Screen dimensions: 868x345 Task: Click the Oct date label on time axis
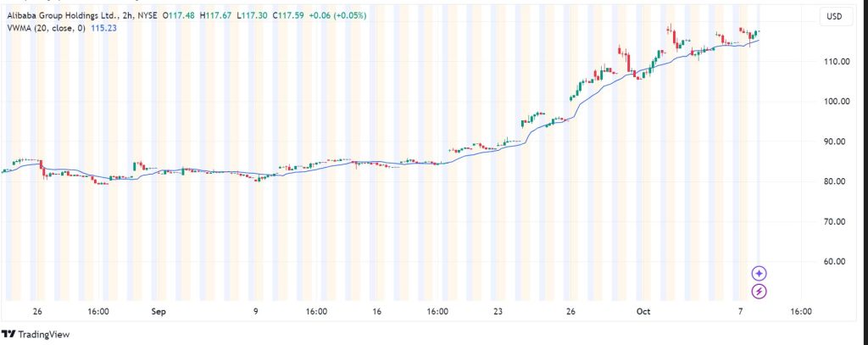(x=643, y=312)
